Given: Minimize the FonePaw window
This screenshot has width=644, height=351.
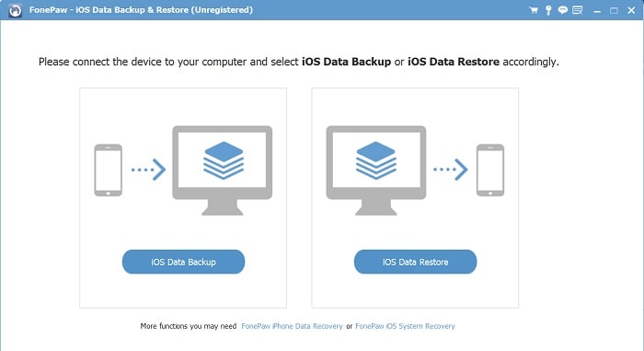Looking at the screenshot, I should coord(597,11).
